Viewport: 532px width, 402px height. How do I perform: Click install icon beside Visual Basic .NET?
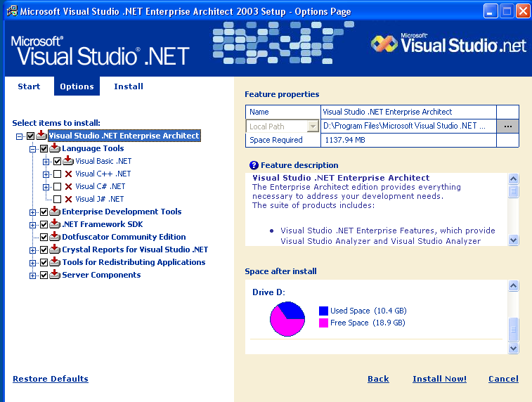[68, 161]
